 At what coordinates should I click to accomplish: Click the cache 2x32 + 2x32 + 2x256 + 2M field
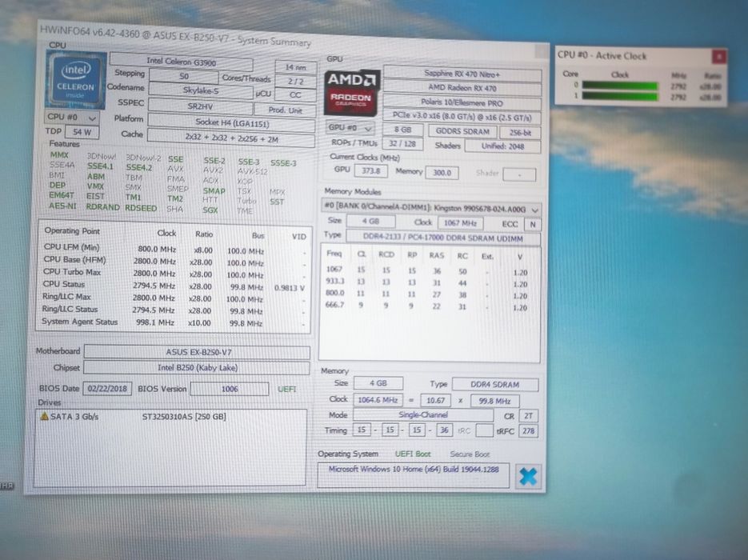(x=231, y=139)
